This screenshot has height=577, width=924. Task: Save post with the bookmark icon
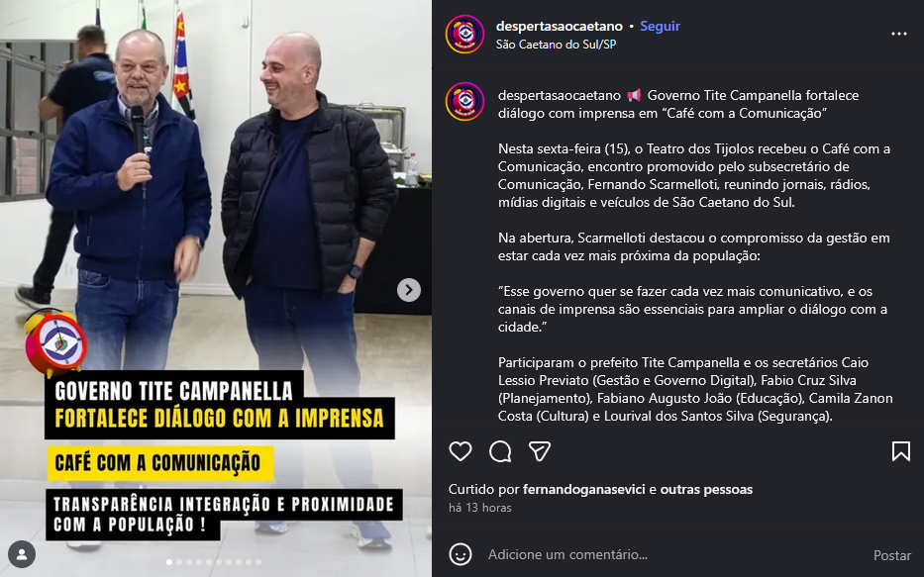901,451
